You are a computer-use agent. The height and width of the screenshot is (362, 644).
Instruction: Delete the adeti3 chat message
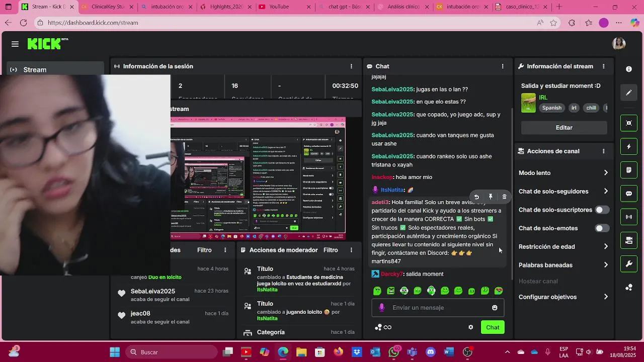tap(504, 197)
